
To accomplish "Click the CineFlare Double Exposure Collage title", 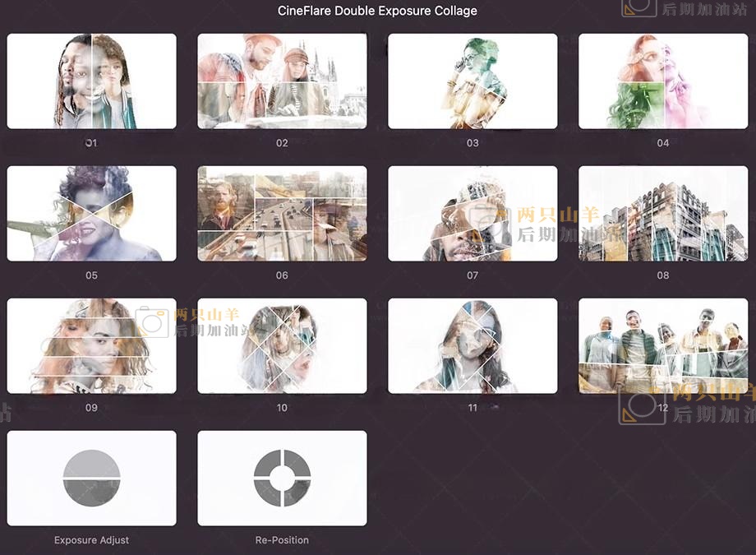I will pos(377,11).
